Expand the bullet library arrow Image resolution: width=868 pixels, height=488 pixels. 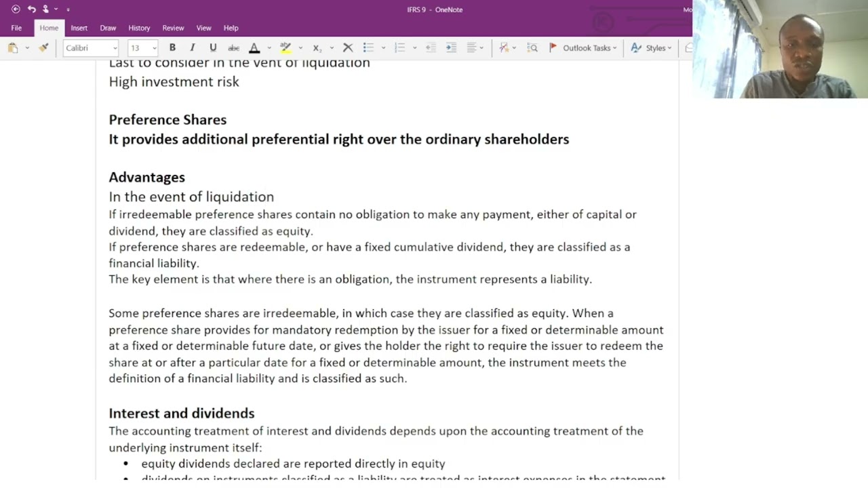383,48
